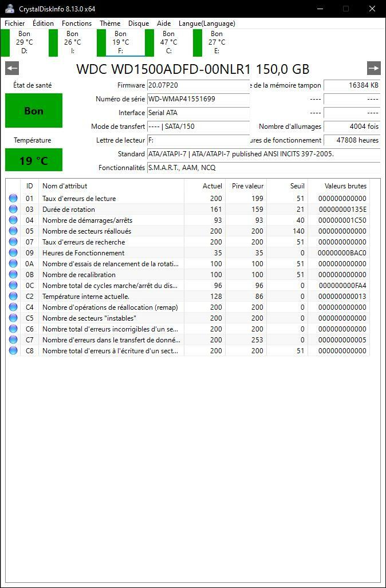Click the power-on count field 4004 fois
This screenshot has width=386, height=588.
(352, 127)
